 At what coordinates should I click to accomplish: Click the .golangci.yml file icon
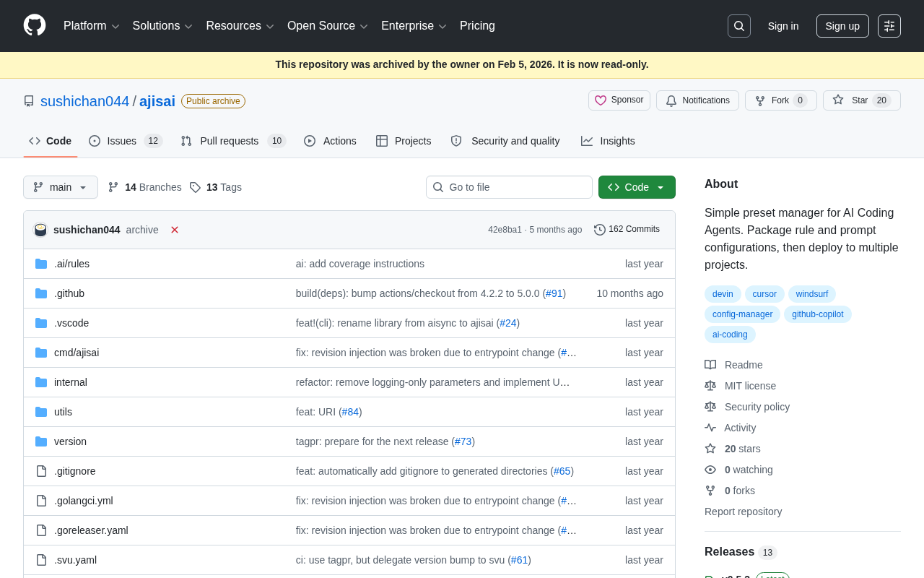(41, 501)
